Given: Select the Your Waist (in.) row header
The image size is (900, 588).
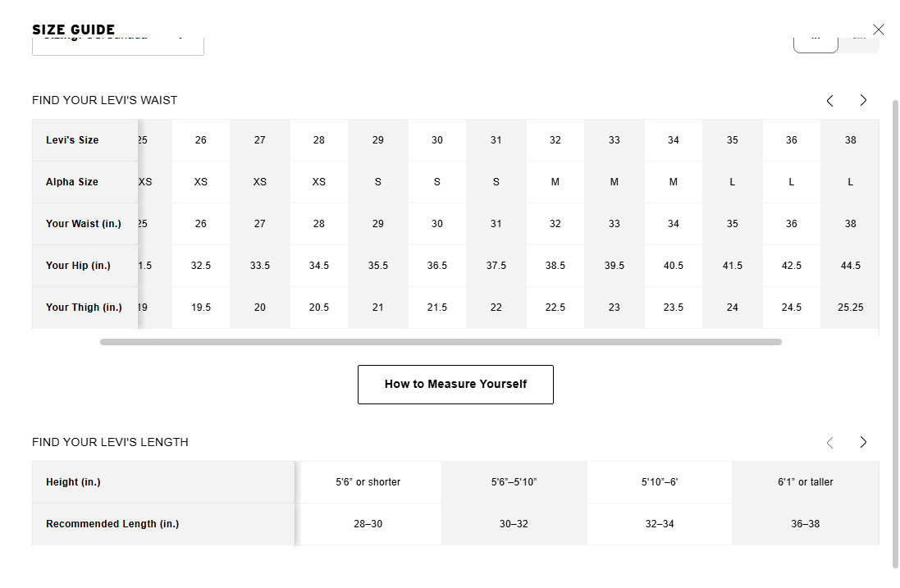Looking at the screenshot, I should pos(85,224).
